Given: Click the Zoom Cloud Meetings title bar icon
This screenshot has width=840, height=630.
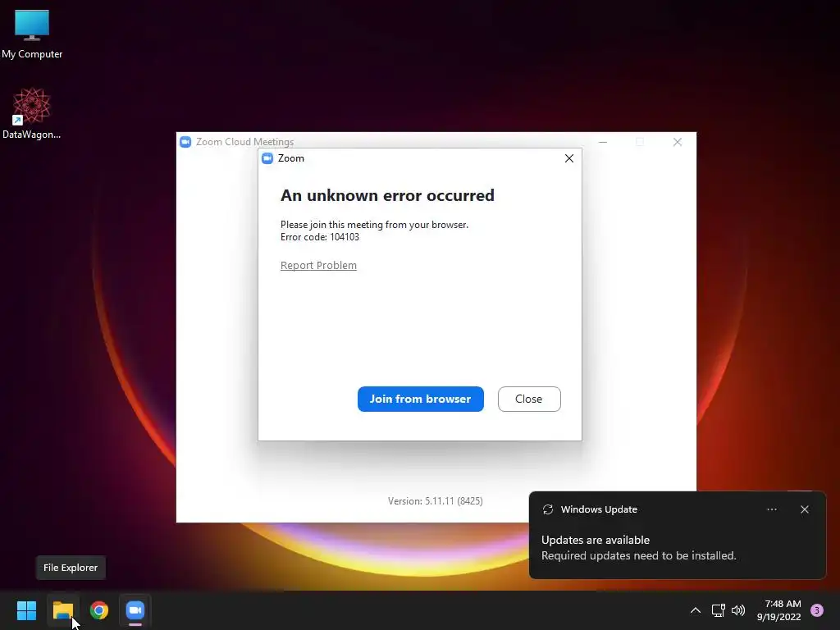Looking at the screenshot, I should coord(185,141).
